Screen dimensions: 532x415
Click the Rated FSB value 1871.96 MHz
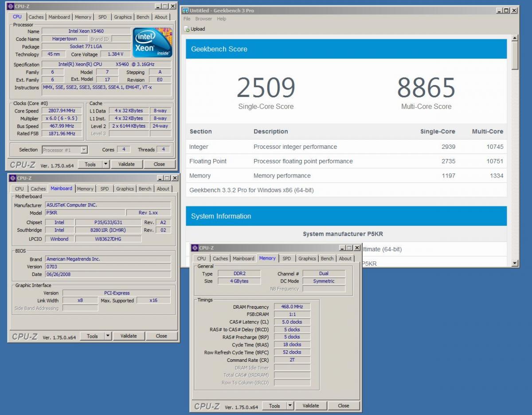61,133
